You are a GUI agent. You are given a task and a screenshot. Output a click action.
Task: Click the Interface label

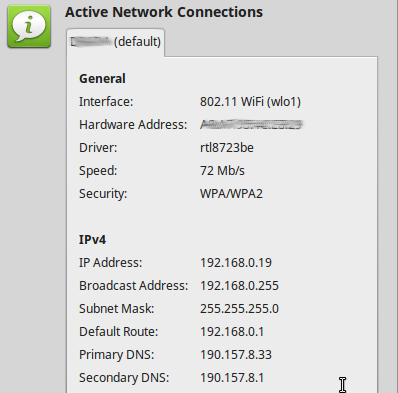pos(106,102)
